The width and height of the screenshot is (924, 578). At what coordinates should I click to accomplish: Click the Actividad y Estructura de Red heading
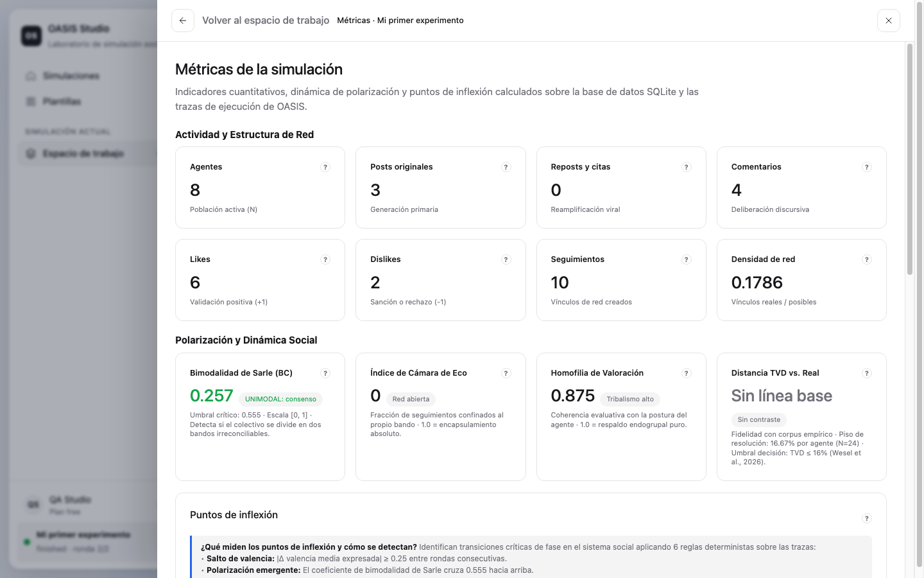244,135
